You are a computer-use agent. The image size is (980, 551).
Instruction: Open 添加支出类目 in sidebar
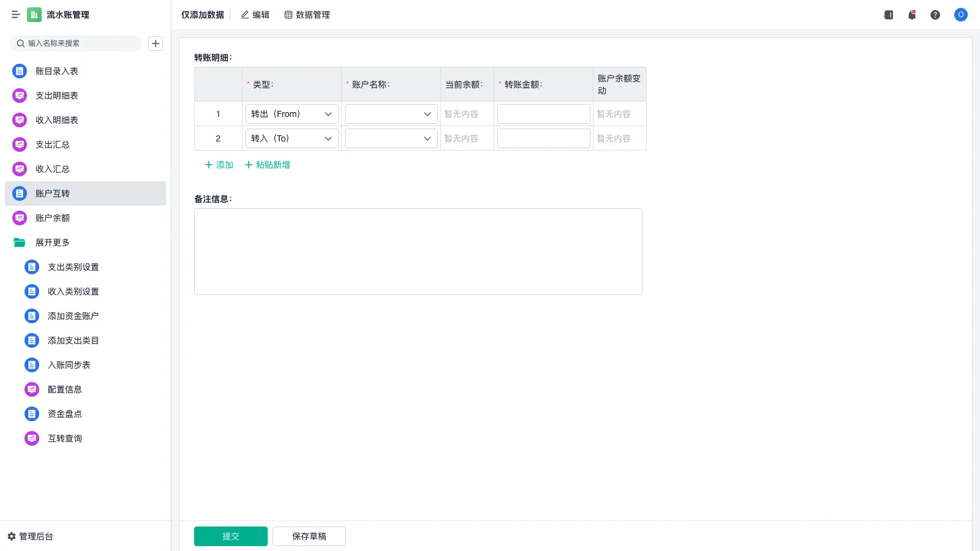coord(85,340)
